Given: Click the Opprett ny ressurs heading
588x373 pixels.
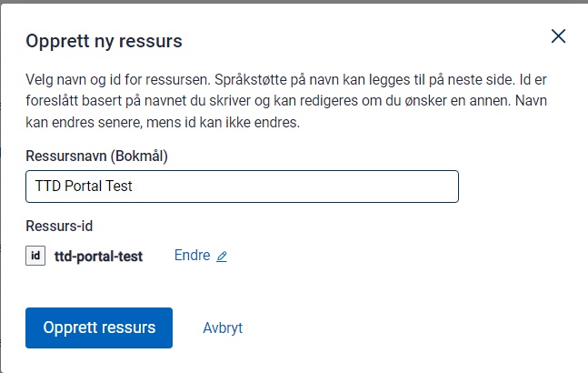Looking at the screenshot, I should pos(104,41).
